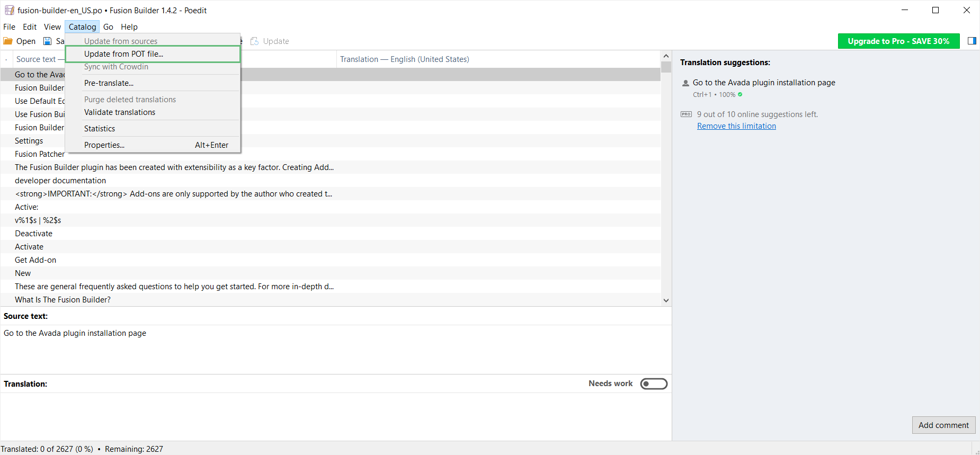980x455 pixels.
Task: Open catalog Properties...
Action: pos(153,145)
